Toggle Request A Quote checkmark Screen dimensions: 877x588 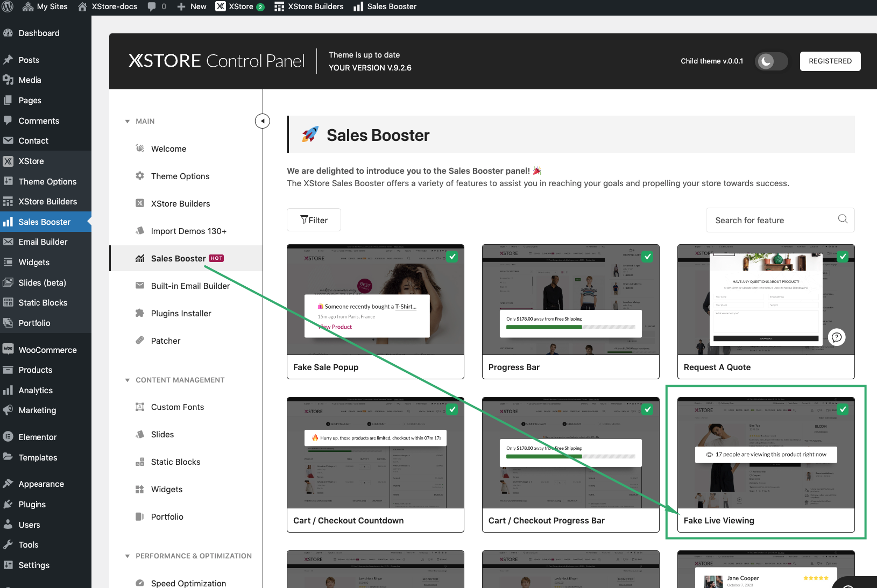843,257
